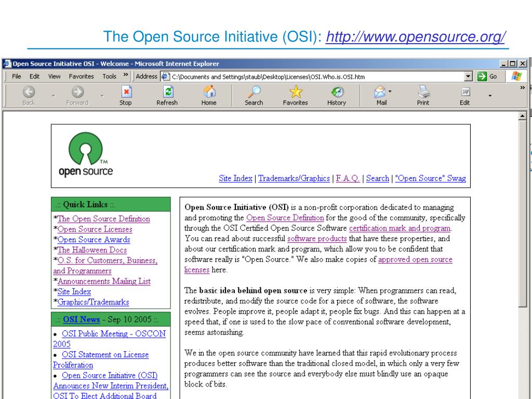Click the Internet Explorer title bar icon
The height and width of the screenshot is (399, 532).
[x=7, y=63]
